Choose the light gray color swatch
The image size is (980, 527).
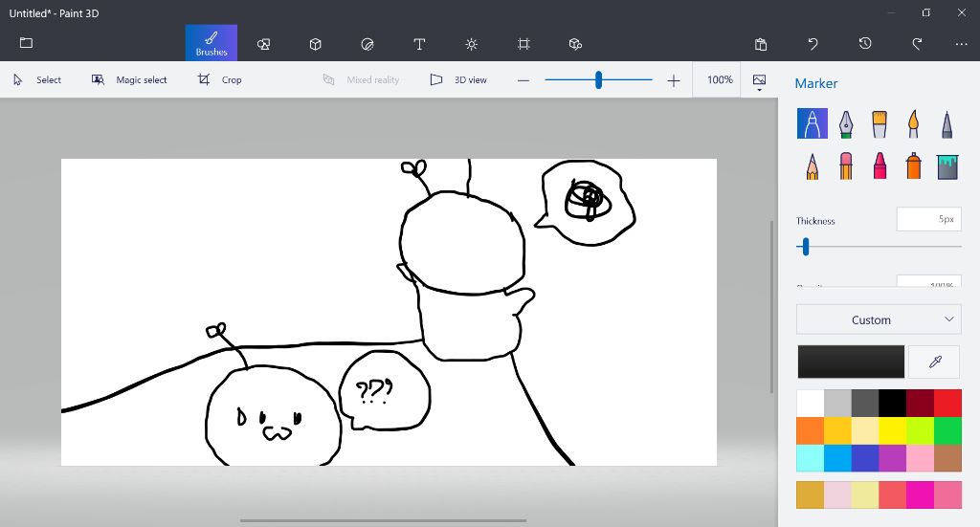pos(837,403)
